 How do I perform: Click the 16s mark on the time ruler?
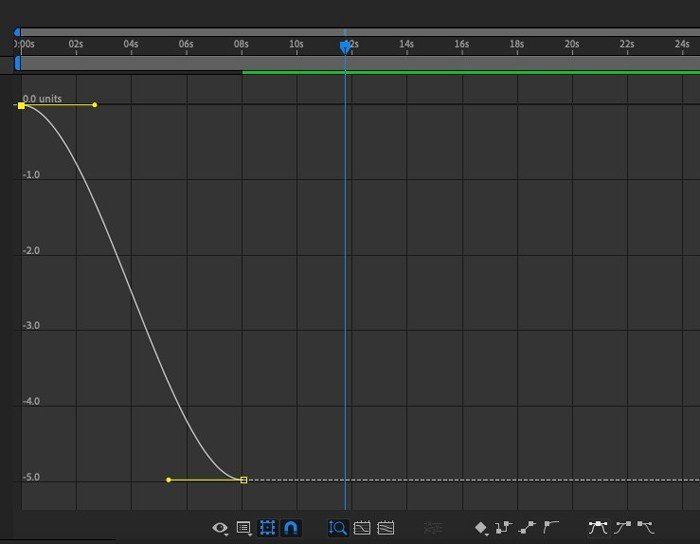tap(461, 44)
